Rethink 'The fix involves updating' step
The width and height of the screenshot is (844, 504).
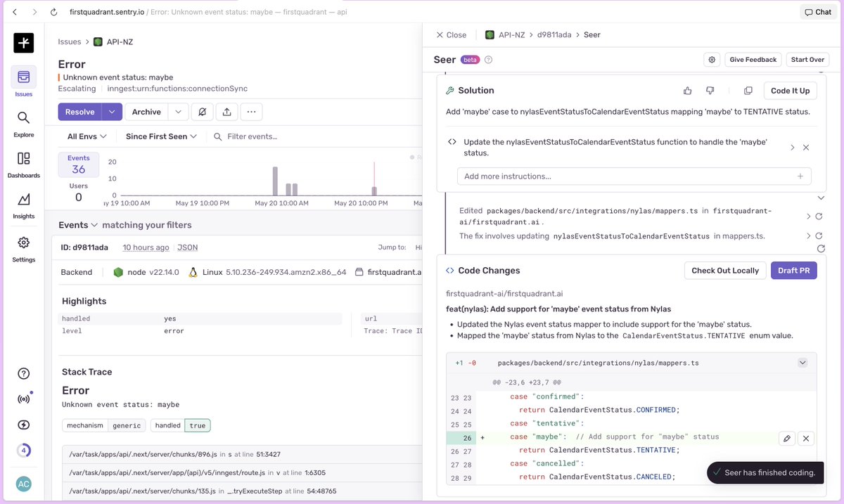click(819, 236)
